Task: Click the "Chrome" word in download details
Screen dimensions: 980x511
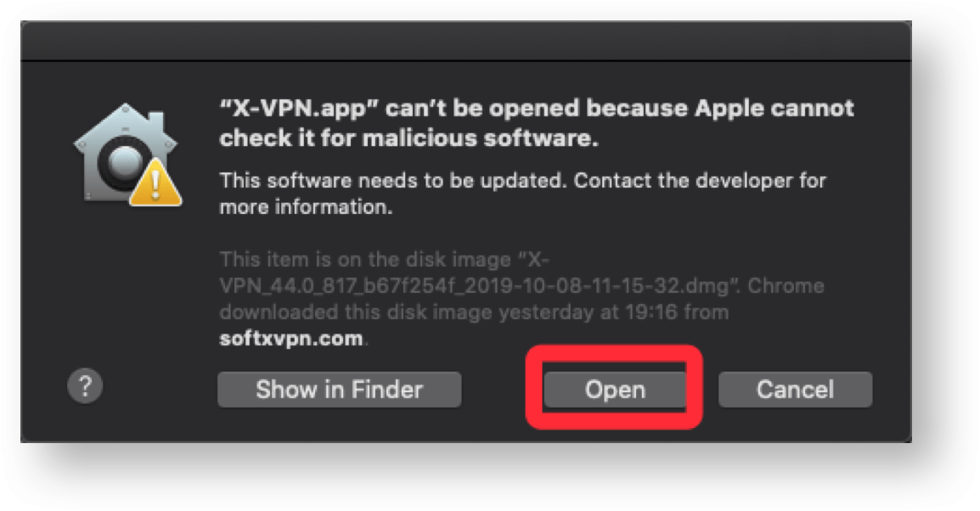Action: tap(786, 286)
